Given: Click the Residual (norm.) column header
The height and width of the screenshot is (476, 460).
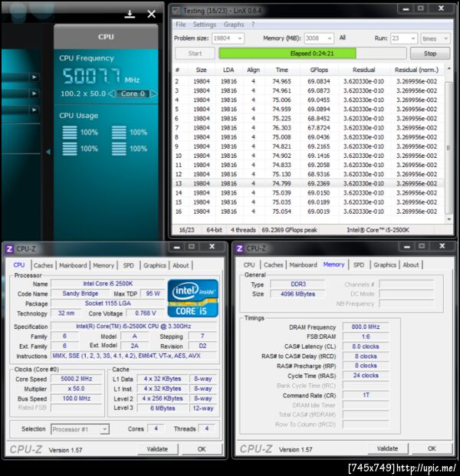Looking at the screenshot, I should click(x=416, y=70).
